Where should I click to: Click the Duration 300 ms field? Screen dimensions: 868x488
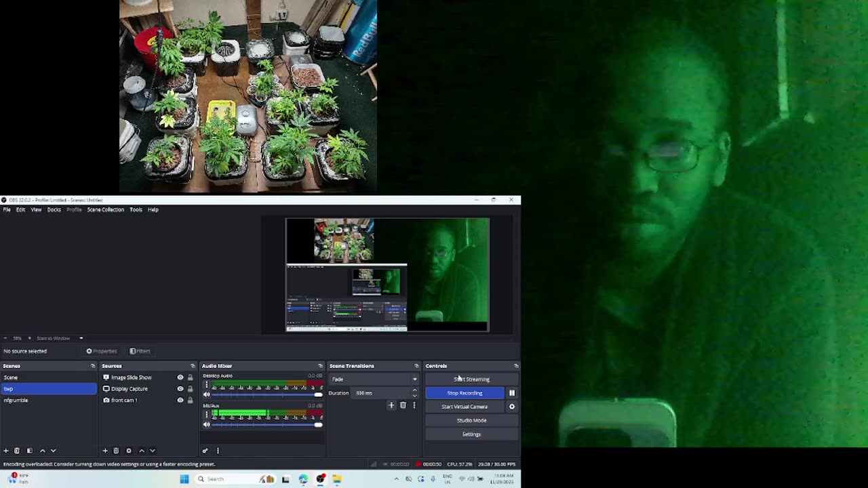(383, 393)
